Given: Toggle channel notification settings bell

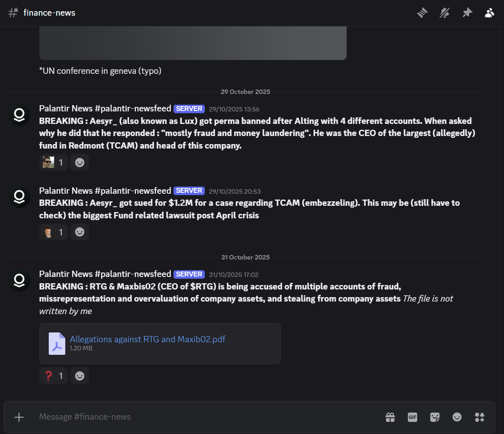Looking at the screenshot, I should point(445,13).
